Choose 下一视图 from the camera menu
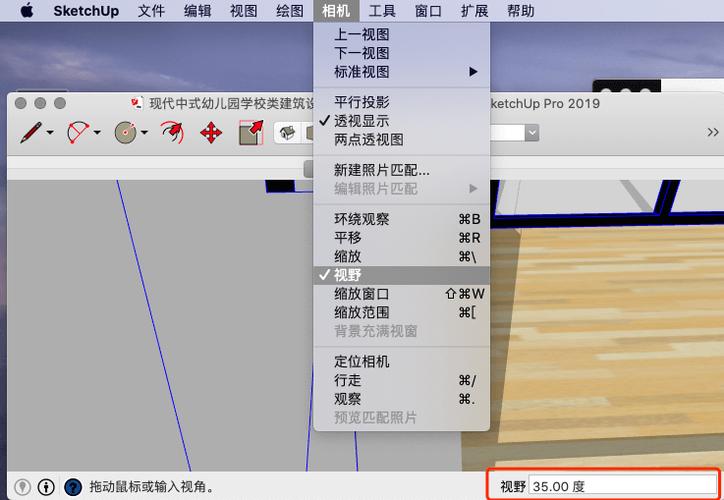The height and width of the screenshot is (500, 724). pyautogui.click(x=401, y=53)
